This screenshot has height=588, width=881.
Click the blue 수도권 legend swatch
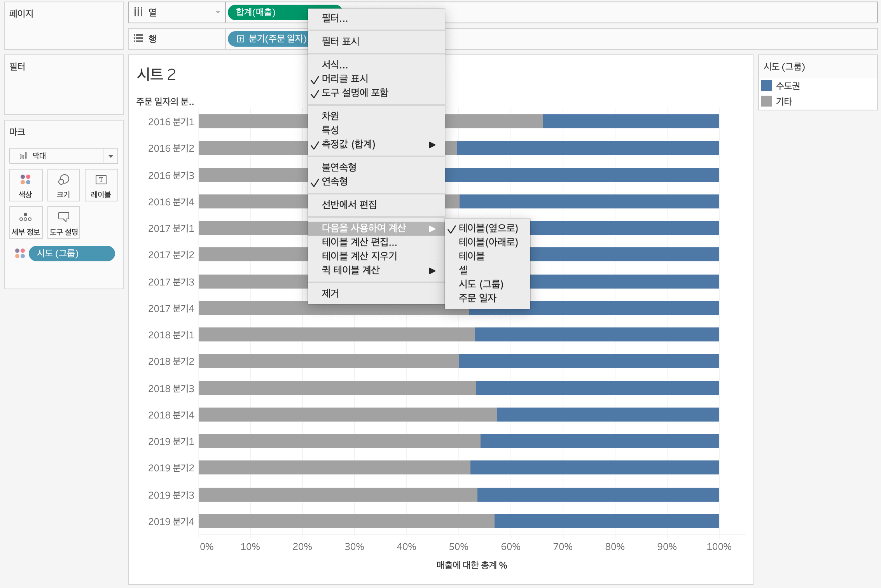(x=766, y=86)
